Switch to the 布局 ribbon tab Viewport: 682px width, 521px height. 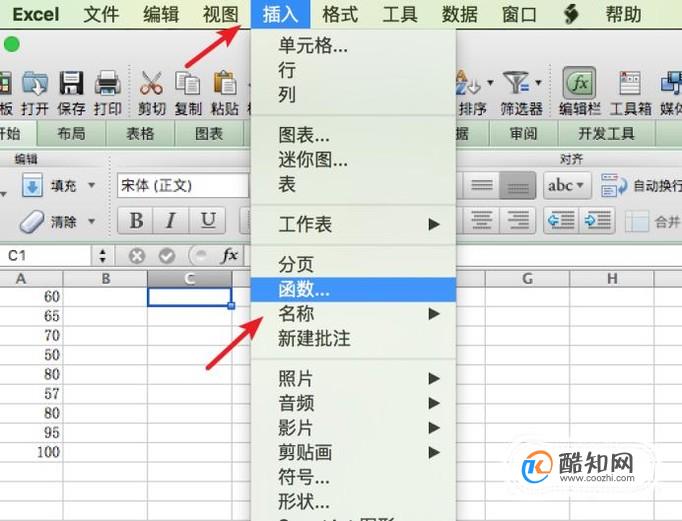(71, 134)
